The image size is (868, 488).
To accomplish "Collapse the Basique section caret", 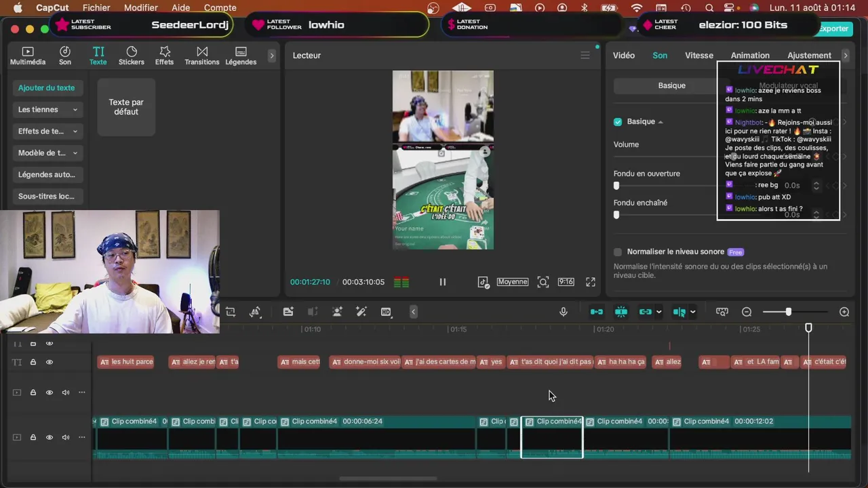I will pyautogui.click(x=660, y=122).
